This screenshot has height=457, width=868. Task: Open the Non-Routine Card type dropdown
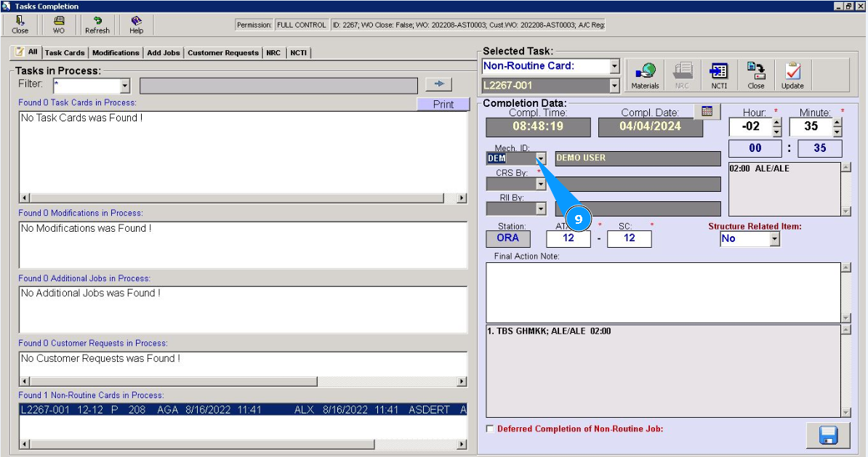614,66
